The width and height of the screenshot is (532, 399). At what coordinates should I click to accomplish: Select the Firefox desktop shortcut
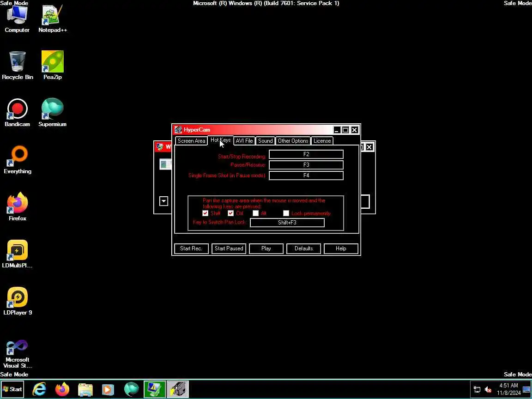coord(17,207)
